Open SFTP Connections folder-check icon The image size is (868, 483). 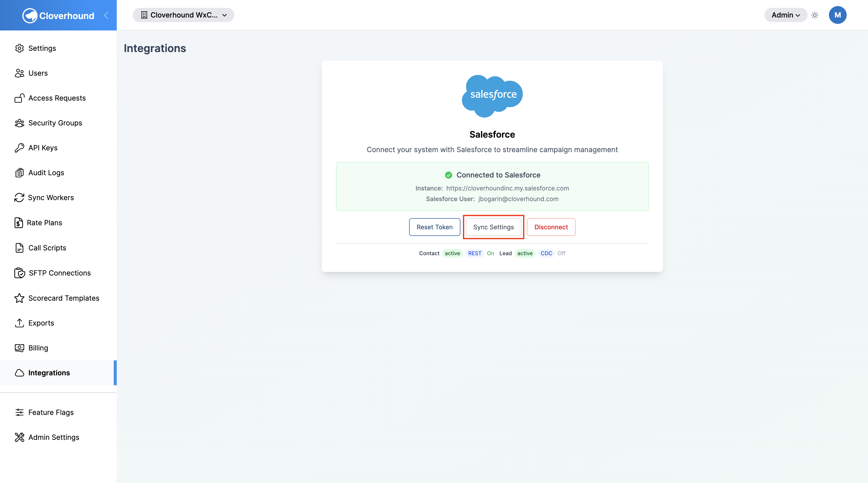pos(20,273)
